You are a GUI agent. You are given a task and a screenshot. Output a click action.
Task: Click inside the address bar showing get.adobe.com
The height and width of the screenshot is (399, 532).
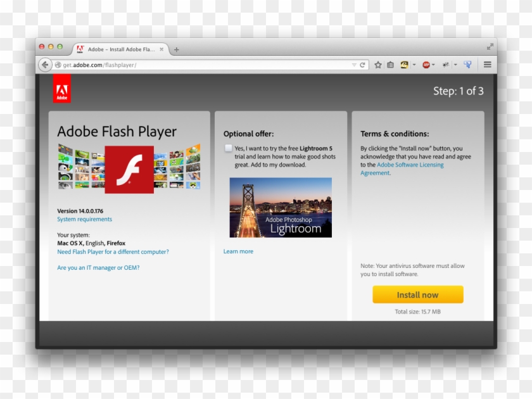point(190,64)
